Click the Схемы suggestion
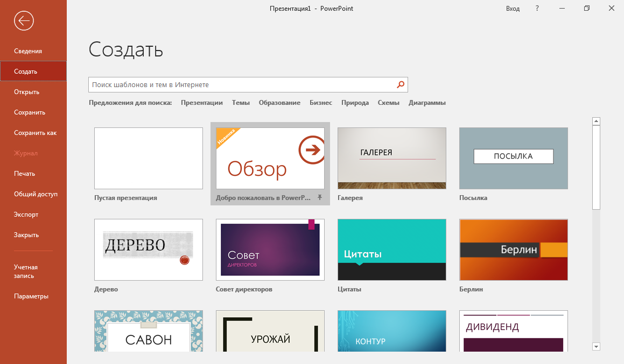The width and height of the screenshot is (624, 364). tap(388, 103)
